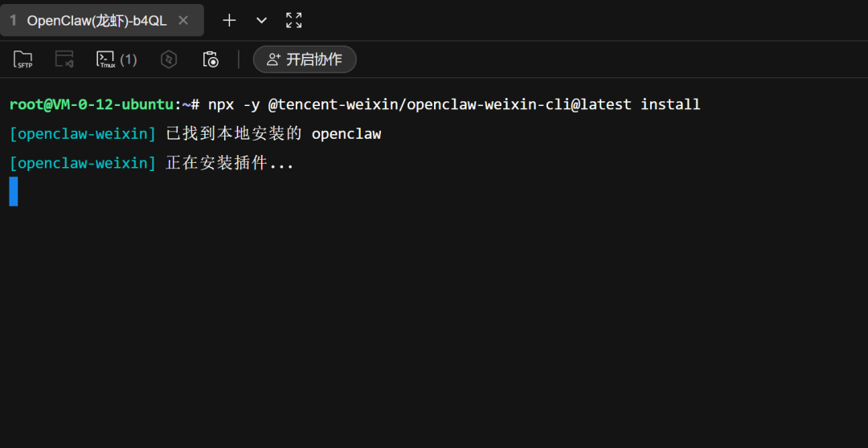Click the greyed-out window icon beside SFTP
The width and height of the screenshot is (868, 448).
(64, 59)
